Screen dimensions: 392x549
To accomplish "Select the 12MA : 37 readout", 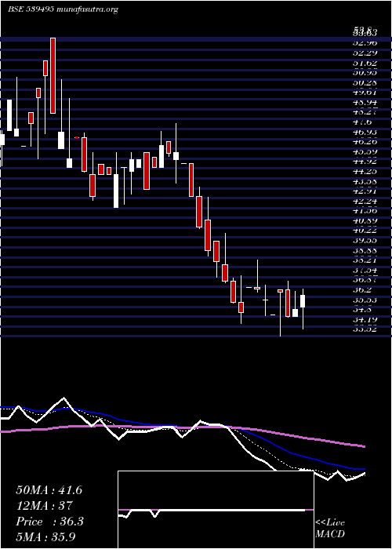I will click(44, 505).
